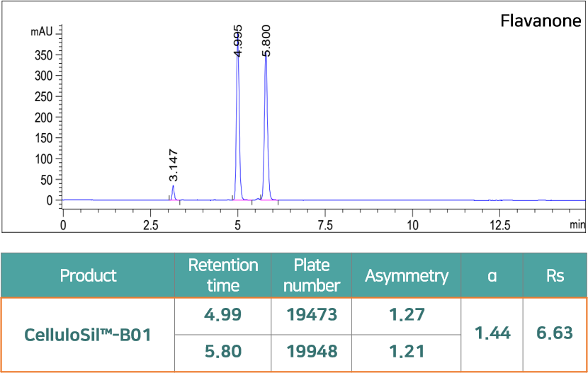Select plate number cell 19948

(x=312, y=352)
